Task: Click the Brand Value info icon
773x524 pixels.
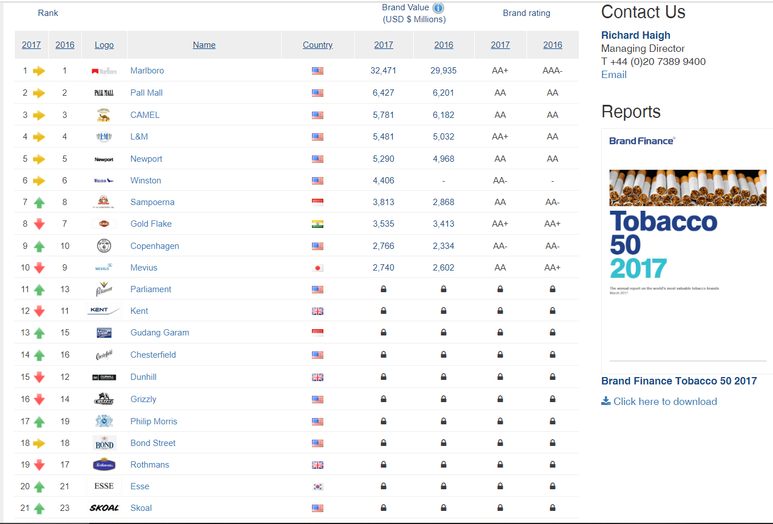Action: (438, 8)
